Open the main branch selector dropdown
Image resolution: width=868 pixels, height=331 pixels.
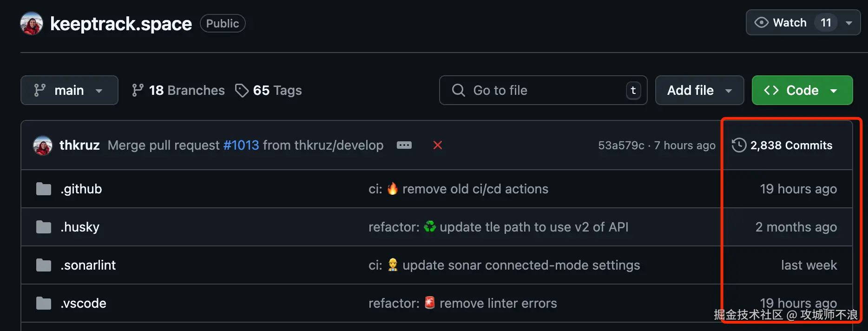coord(69,90)
